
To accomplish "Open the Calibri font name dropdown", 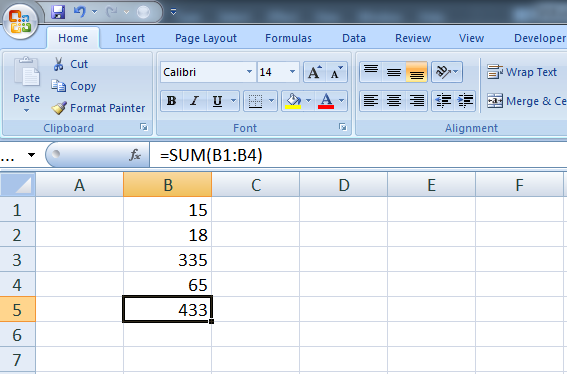I will 249,72.
